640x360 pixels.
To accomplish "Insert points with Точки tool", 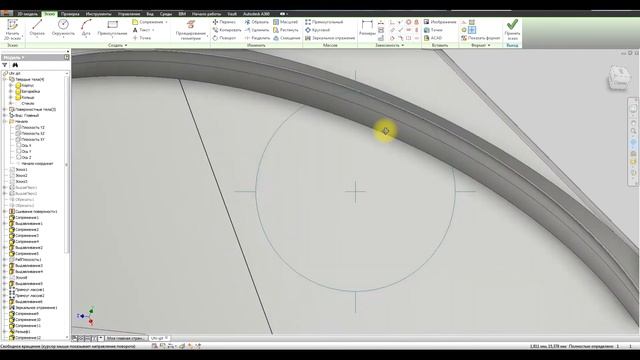I will [433, 30].
